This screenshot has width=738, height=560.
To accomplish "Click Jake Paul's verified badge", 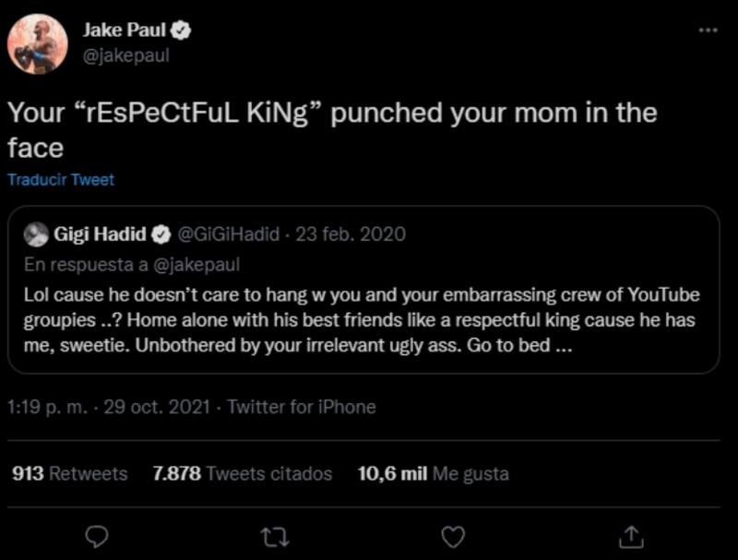I will point(183,30).
